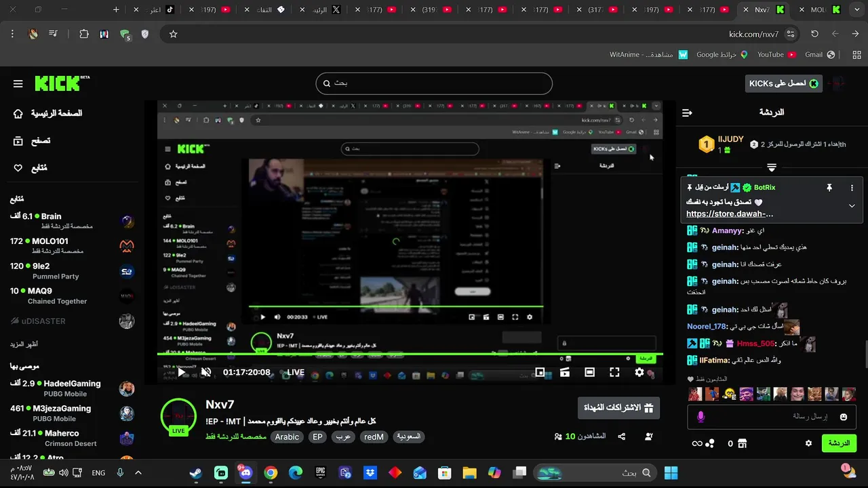Open the store.dawah link in chat
This screenshot has width=868, height=488.
coord(730,213)
